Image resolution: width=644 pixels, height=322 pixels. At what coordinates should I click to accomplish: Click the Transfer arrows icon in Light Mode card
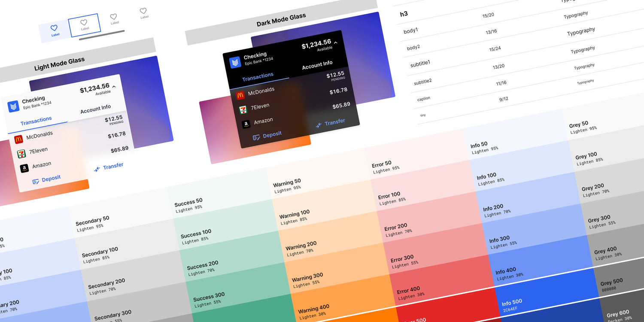(97, 169)
